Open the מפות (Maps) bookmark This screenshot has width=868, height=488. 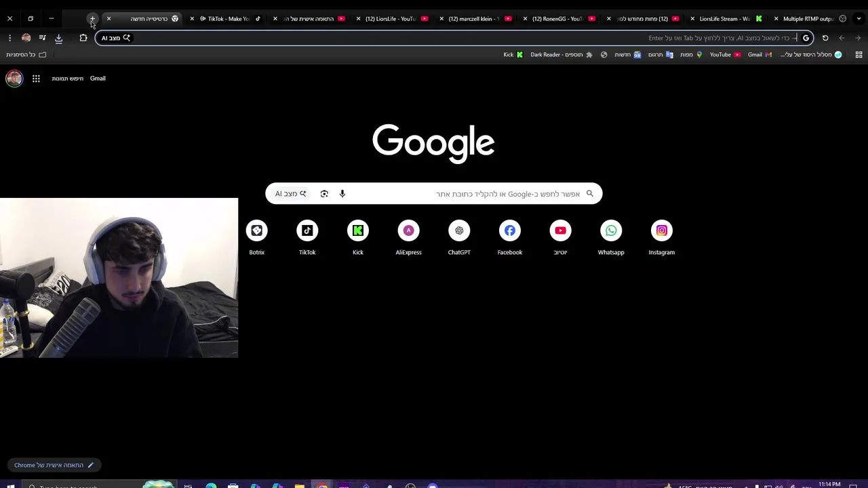coord(691,55)
